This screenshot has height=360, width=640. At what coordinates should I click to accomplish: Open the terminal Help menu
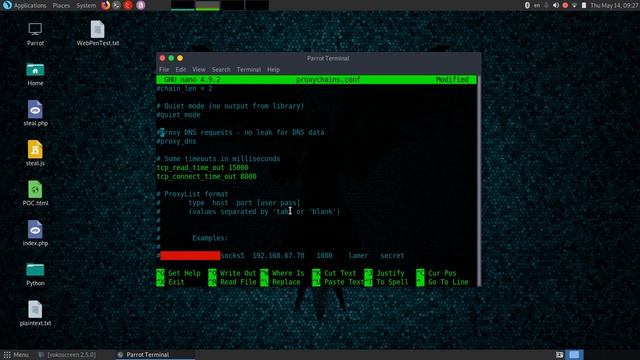pos(273,70)
